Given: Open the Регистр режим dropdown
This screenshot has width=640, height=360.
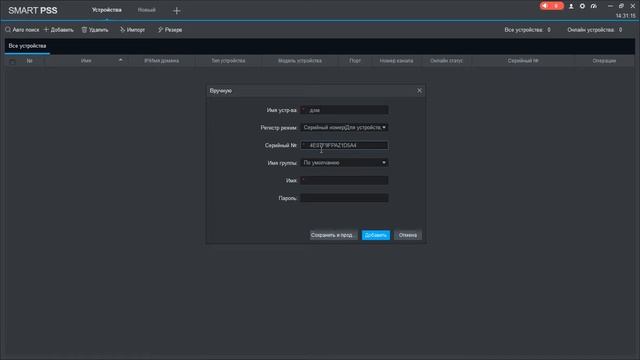Looking at the screenshot, I should (x=344, y=128).
